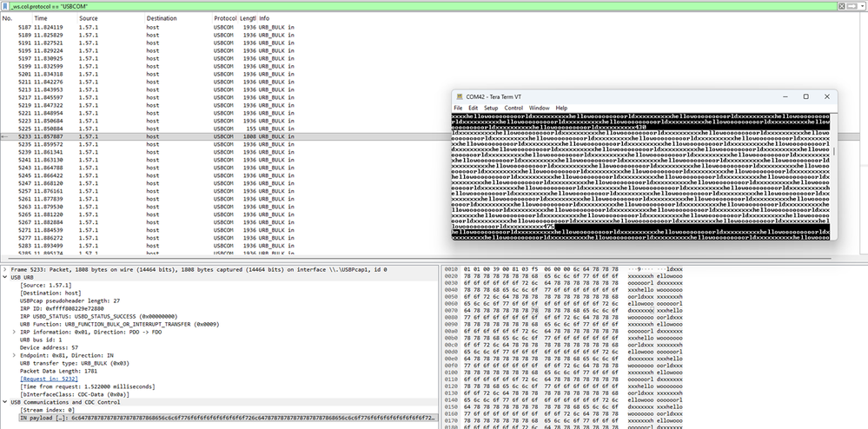Collapse the USB URB tree node
This screenshot has width=868, height=429.
[x=5, y=277]
